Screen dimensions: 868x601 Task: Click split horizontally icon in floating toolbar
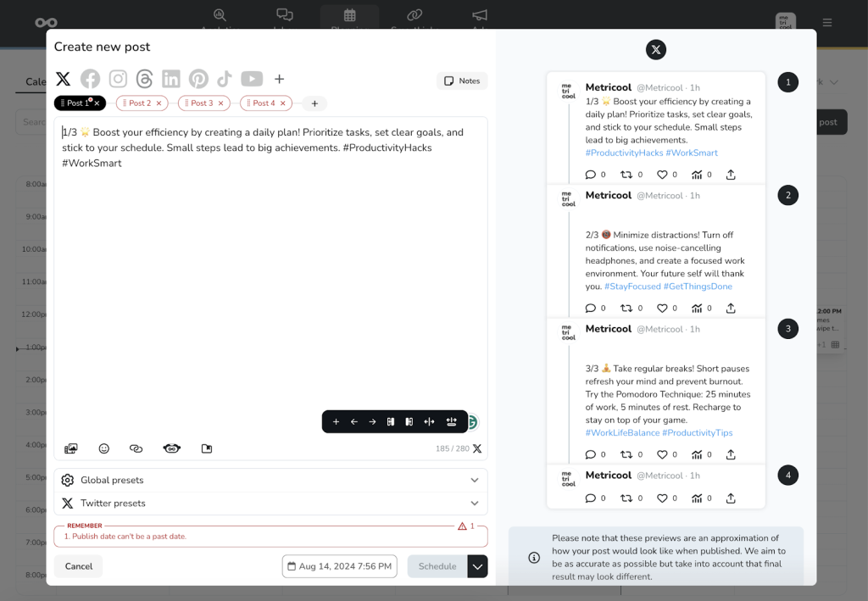[430, 421]
